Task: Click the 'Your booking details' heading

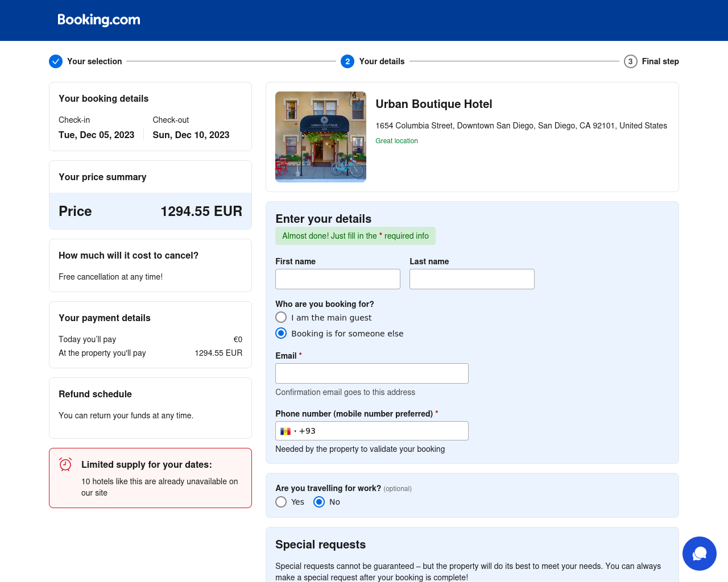Action: pyautogui.click(x=104, y=99)
